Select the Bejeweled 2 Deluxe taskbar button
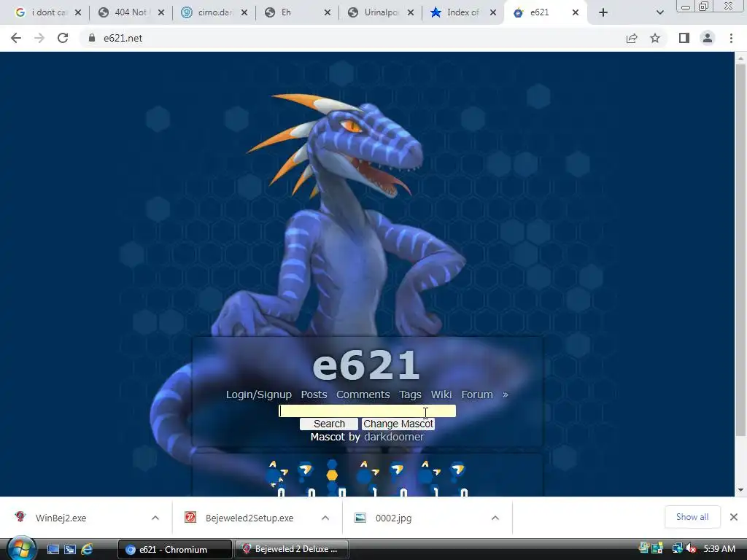Viewport: 747px width, 560px height. pos(292,550)
